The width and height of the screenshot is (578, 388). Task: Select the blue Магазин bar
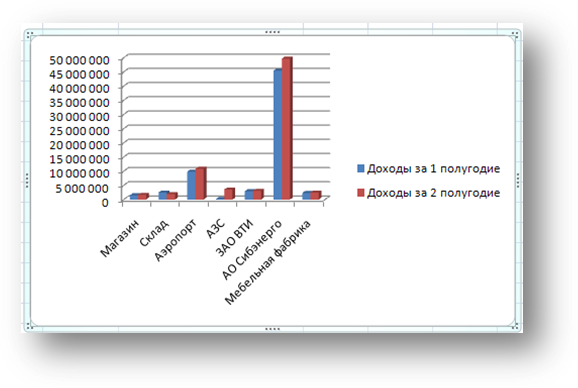click(134, 197)
